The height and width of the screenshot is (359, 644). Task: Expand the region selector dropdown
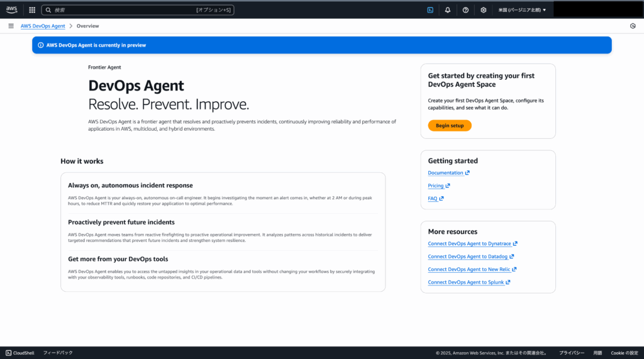pyautogui.click(x=522, y=10)
